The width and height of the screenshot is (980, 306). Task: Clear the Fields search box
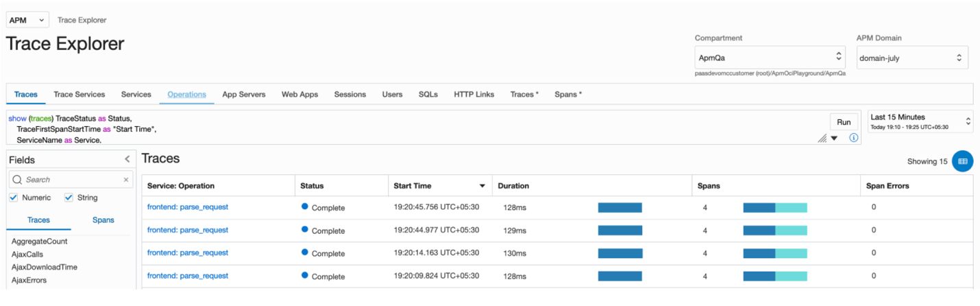point(125,180)
